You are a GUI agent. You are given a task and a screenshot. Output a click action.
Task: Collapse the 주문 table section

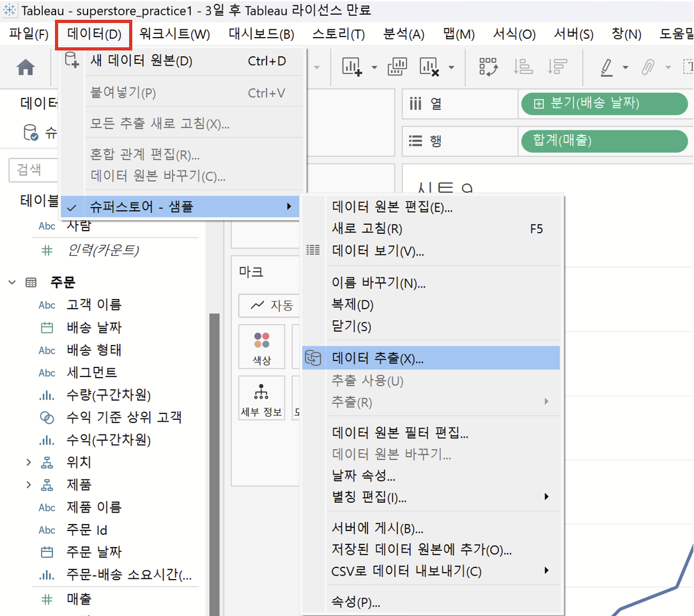(x=12, y=282)
